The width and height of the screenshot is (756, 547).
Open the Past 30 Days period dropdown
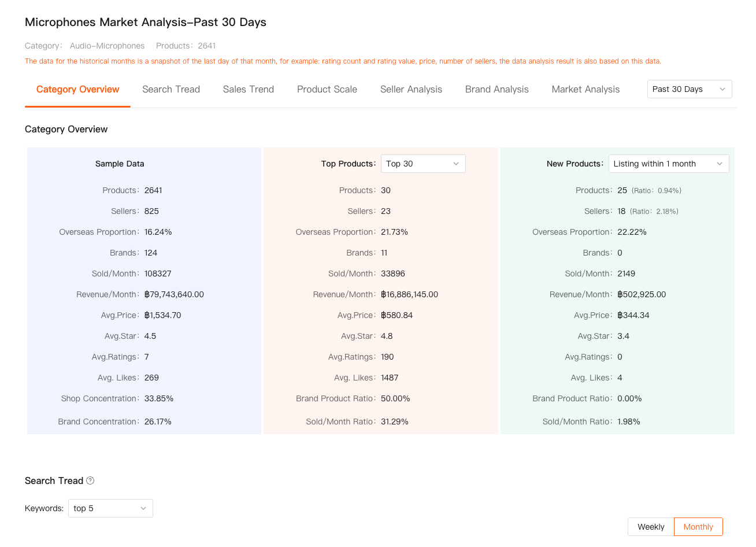689,89
